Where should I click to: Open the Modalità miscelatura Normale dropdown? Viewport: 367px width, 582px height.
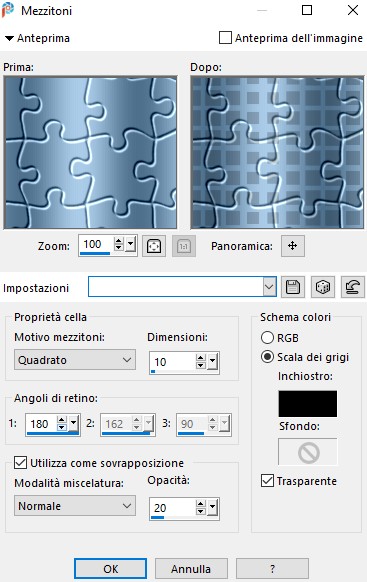(x=75, y=506)
